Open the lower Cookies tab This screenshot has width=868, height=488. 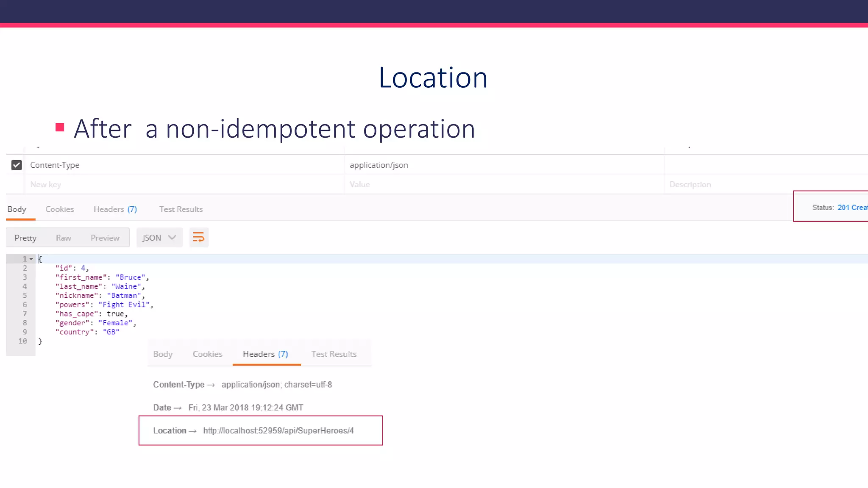click(x=207, y=354)
